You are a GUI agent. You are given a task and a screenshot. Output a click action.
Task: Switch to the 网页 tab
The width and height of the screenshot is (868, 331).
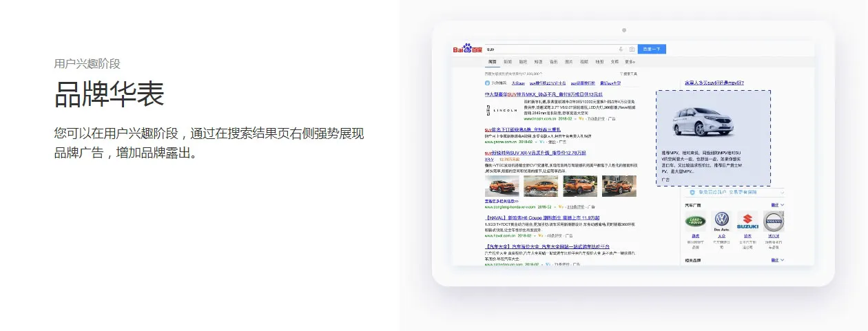[492, 61]
